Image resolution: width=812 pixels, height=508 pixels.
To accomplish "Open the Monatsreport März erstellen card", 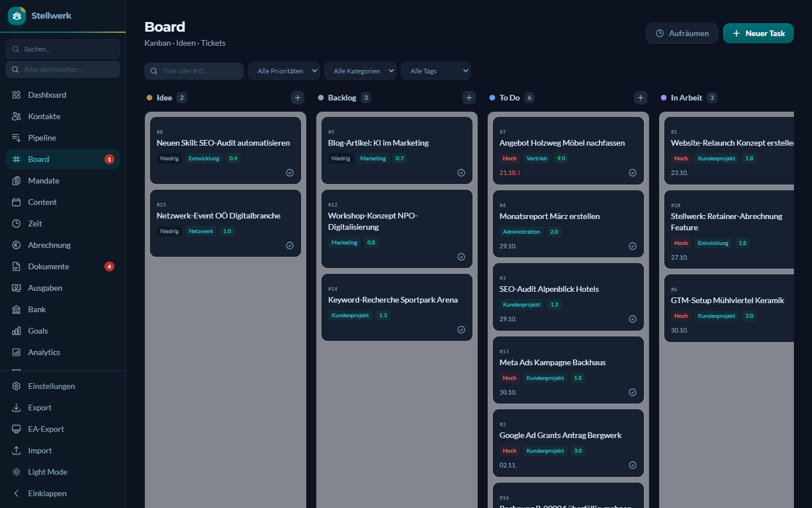I will (568, 224).
